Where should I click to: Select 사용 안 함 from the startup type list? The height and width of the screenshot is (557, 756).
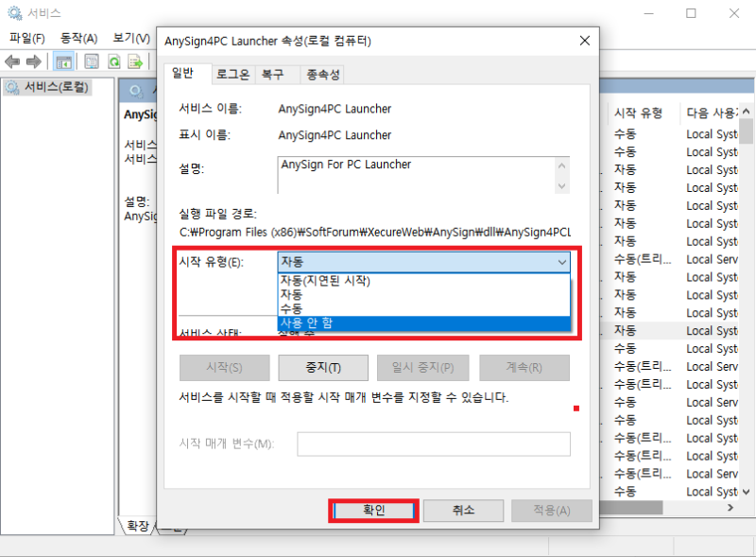[x=378, y=322]
